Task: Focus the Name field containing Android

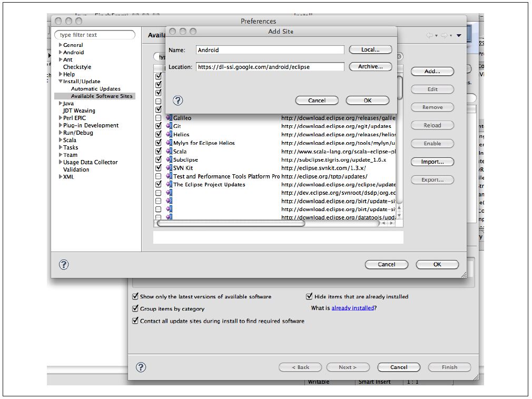Action: click(x=270, y=50)
